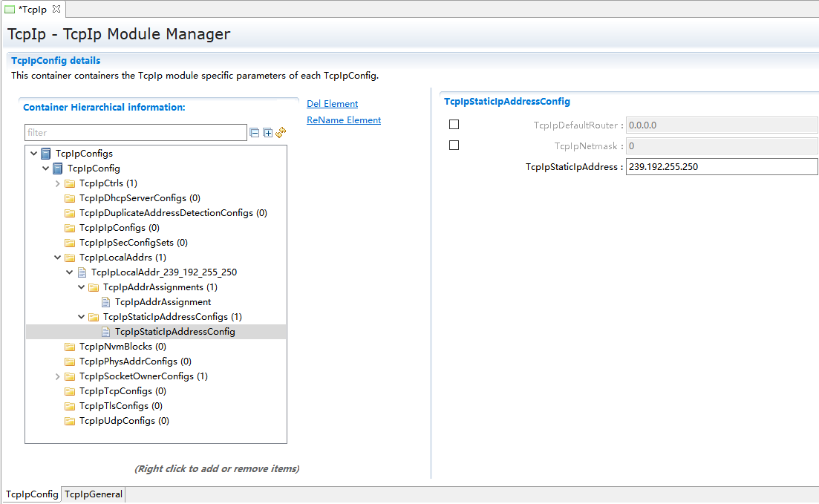Enable the TcpIpDefaultRouter checkbox
This screenshot has height=504, width=819.
pyautogui.click(x=454, y=125)
